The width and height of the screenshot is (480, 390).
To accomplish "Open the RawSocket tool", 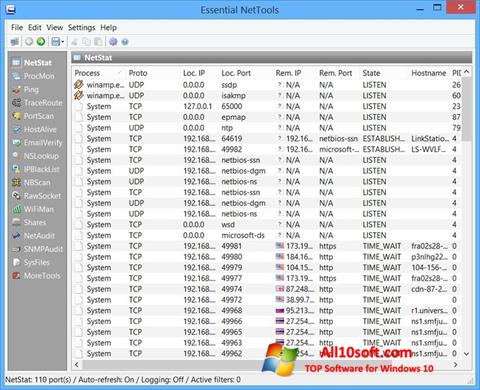I will [x=37, y=196].
